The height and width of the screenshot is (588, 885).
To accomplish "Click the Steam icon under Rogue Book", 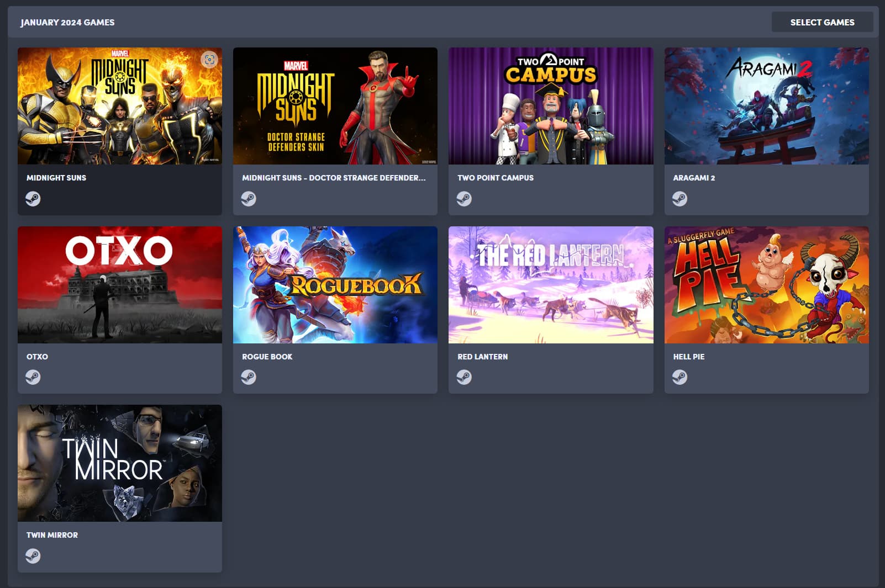I will pyautogui.click(x=249, y=377).
